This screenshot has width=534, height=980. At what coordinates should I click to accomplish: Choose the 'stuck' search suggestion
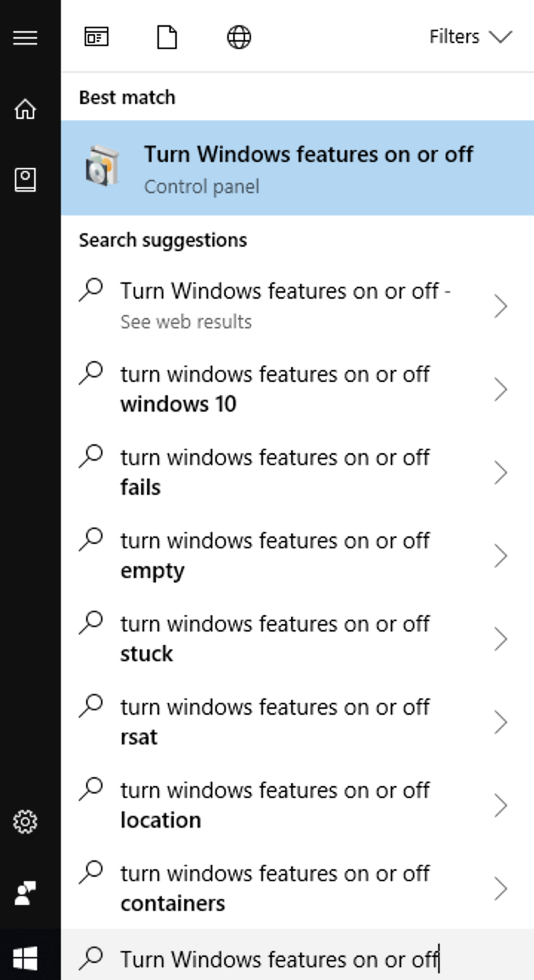click(297, 638)
